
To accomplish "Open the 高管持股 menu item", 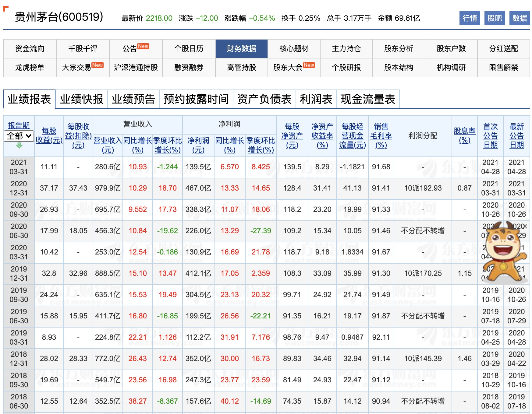I will 242,68.
